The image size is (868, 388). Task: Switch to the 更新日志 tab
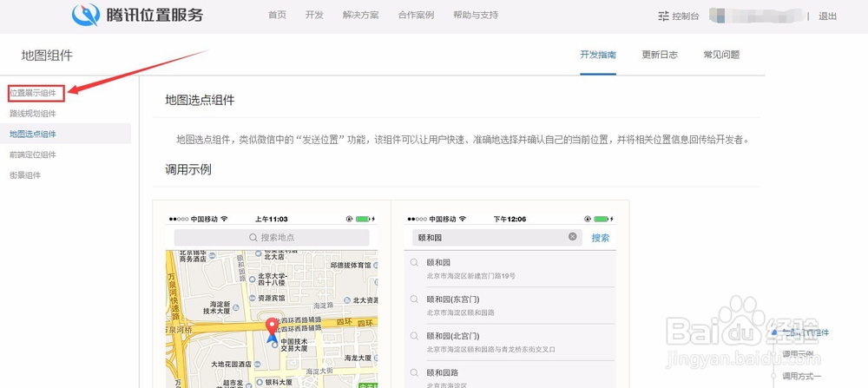[660, 55]
